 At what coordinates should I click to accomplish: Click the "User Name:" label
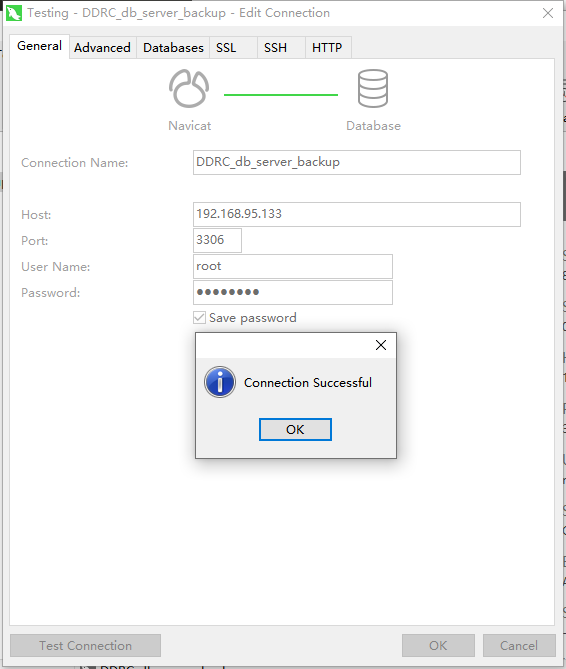coord(55,267)
